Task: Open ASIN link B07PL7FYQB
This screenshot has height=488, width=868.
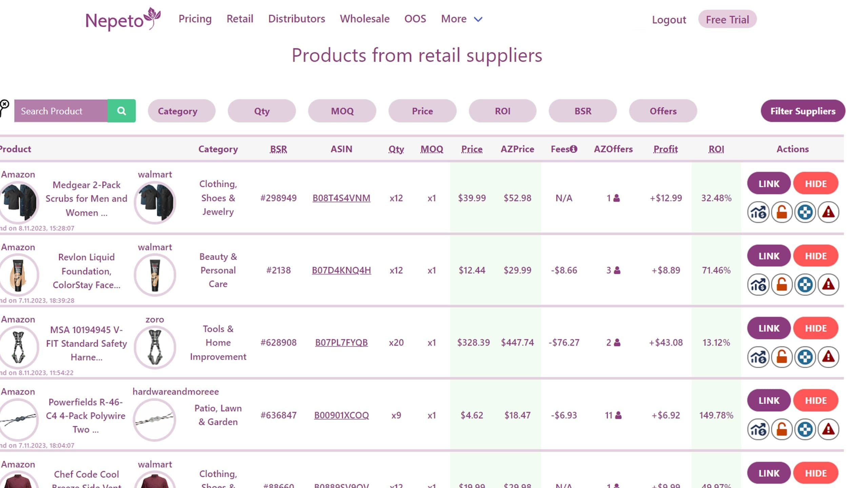Action: point(341,343)
